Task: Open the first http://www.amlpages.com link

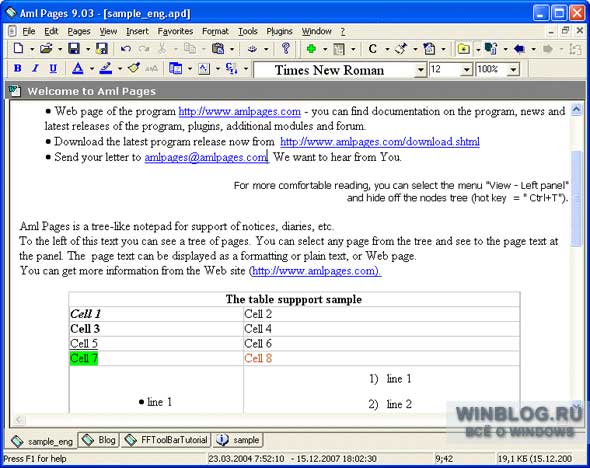Action: pyautogui.click(x=240, y=112)
